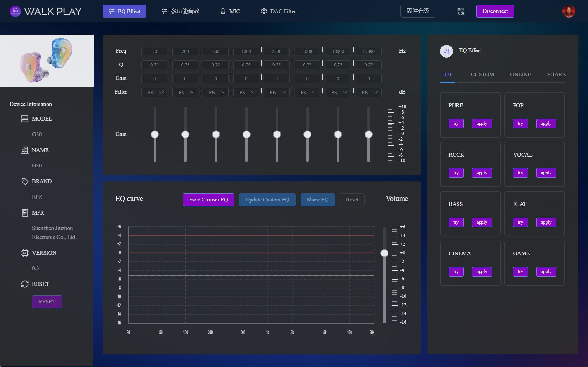Screen dimensions: 588x367
Task: Click the Walk Play logo icon
Action: coord(15,11)
